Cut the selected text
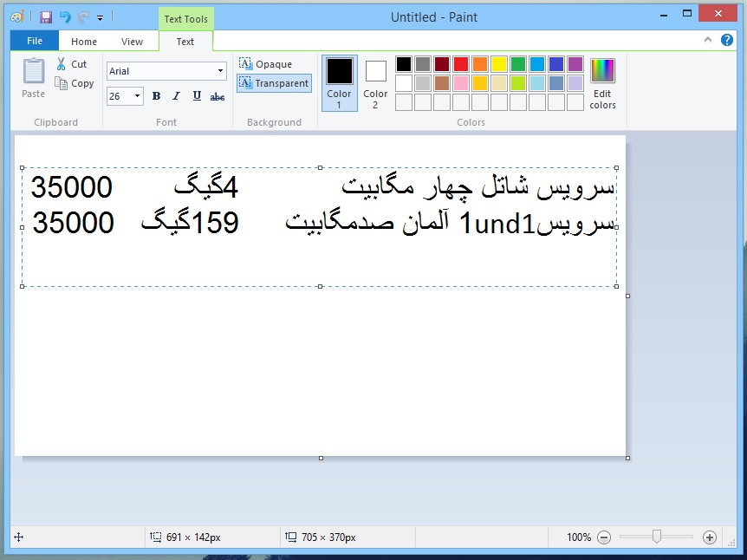 (71, 64)
